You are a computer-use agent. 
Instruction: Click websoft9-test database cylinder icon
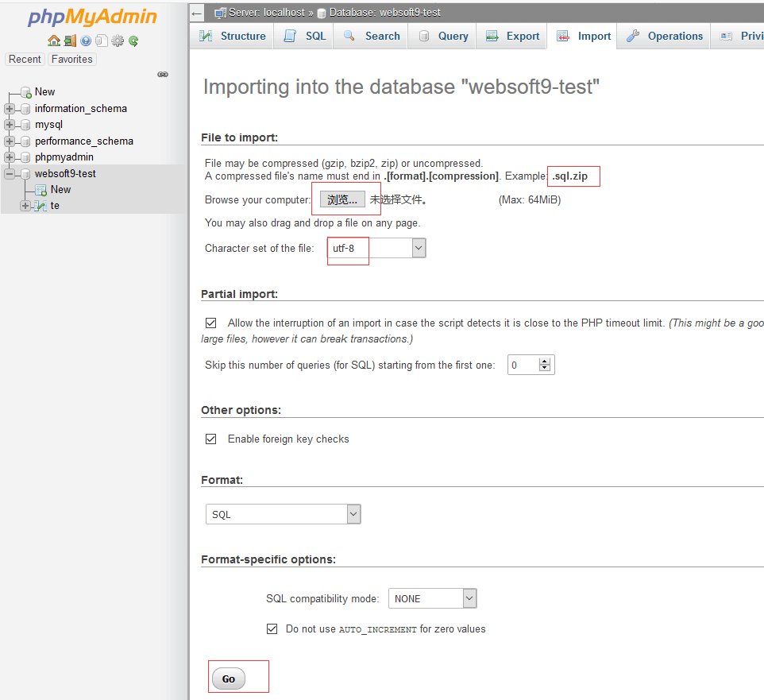(x=25, y=173)
